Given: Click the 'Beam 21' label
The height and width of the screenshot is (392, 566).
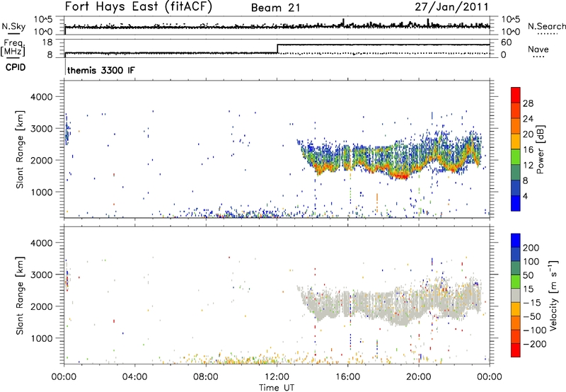Looking at the screenshot, I should click(x=275, y=8).
